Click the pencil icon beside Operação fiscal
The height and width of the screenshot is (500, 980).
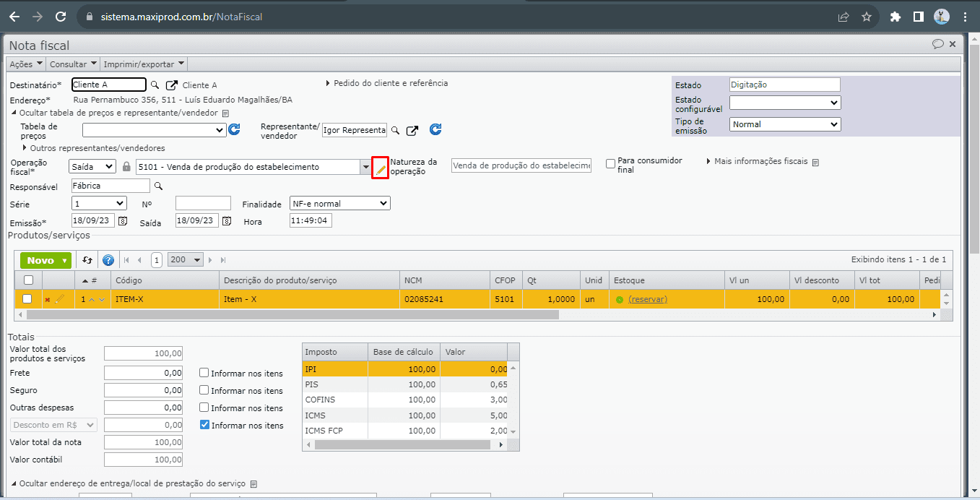coord(381,168)
